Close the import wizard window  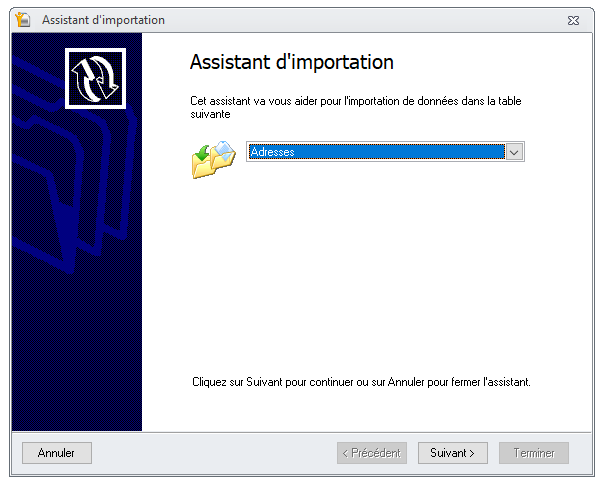pos(573,20)
